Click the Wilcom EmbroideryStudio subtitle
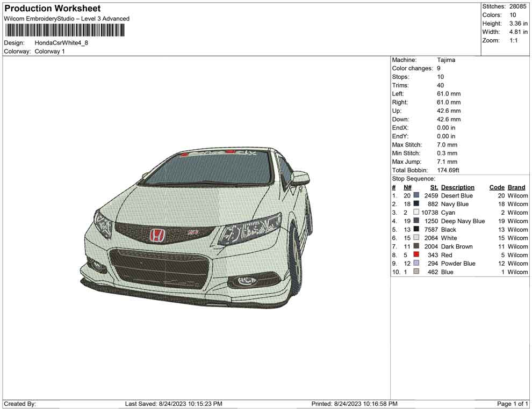The height and width of the screenshot is (409, 532). 67,19
